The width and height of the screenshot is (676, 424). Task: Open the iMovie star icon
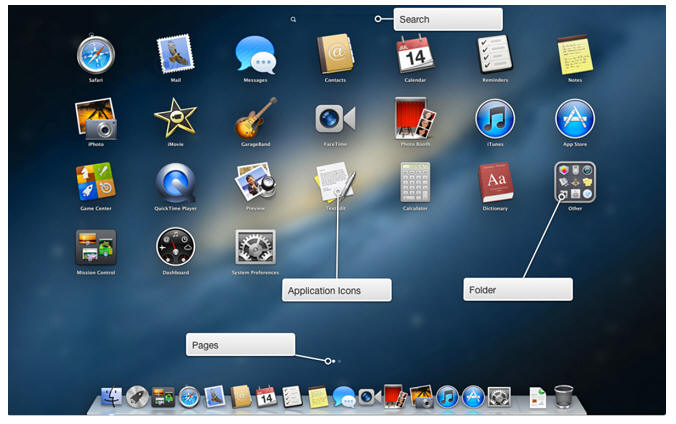(175, 118)
